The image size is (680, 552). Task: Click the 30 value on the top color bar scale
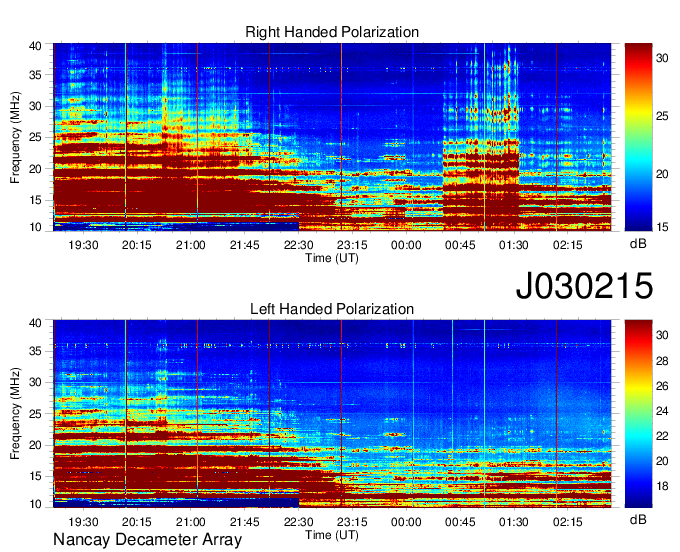pos(662,58)
